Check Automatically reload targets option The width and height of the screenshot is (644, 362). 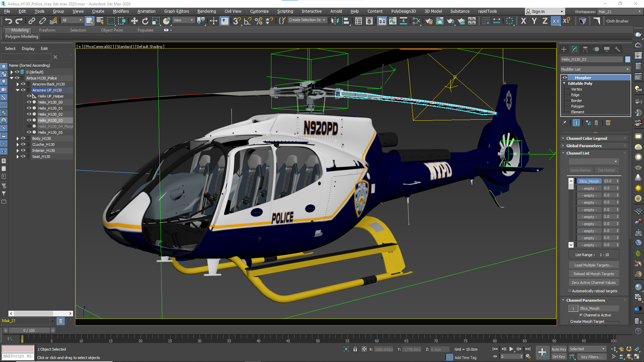[570, 291]
